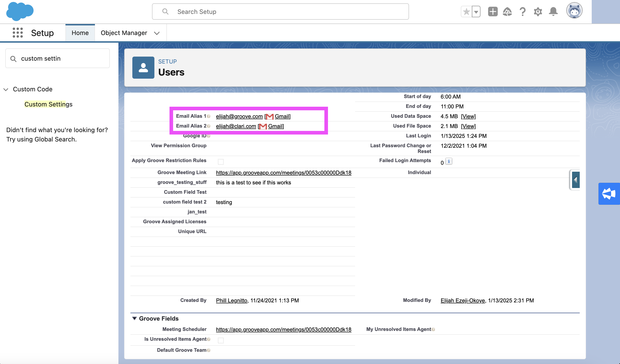Click Gmail icon next to elijah@clari.com
The width and height of the screenshot is (620, 364).
click(263, 126)
